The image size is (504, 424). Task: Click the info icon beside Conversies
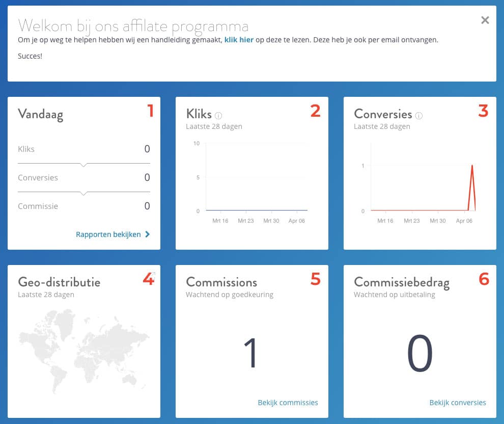pos(419,115)
